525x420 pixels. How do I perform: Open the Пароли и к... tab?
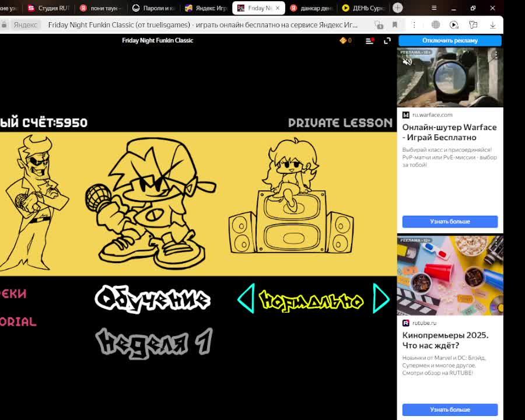click(x=154, y=8)
